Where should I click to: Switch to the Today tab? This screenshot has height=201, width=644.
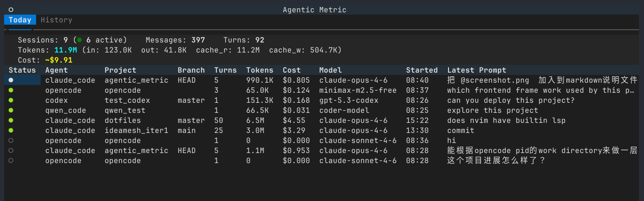(20, 20)
